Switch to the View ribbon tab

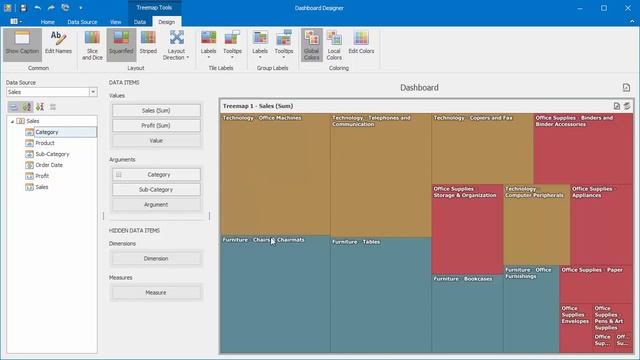click(x=116, y=22)
